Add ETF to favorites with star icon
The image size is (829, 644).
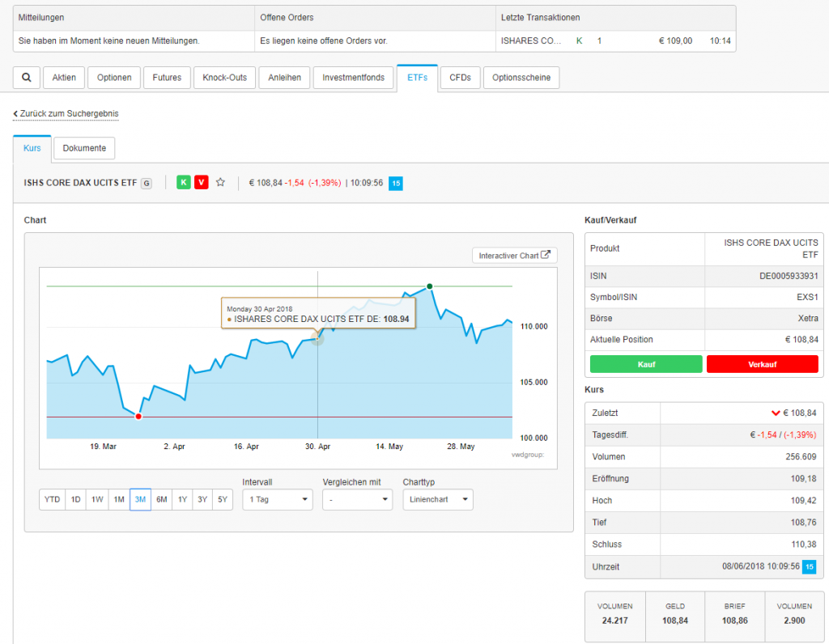click(220, 182)
